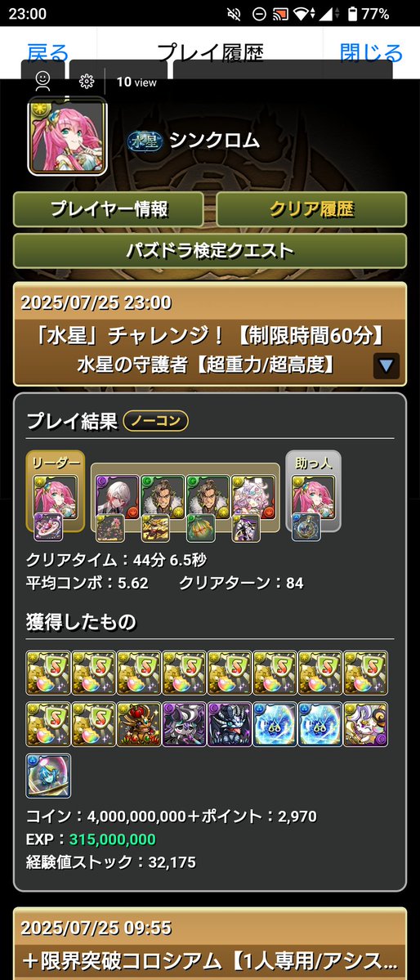
Task: Tap the blue-haired orb monster reward icon
Action: tap(48, 776)
